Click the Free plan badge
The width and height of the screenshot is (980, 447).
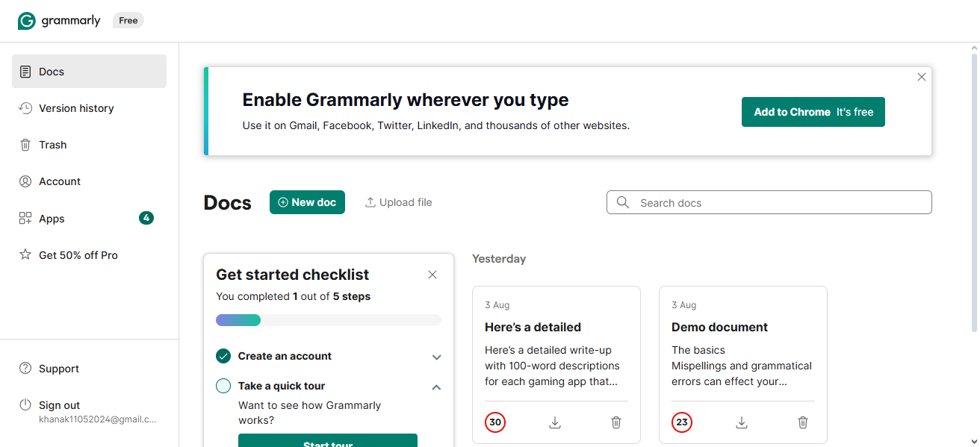pyautogui.click(x=128, y=21)
